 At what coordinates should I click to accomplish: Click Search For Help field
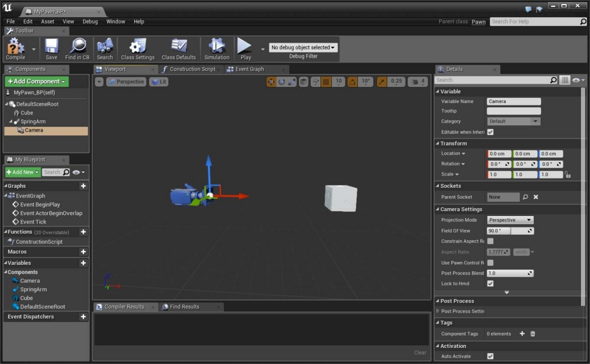[x=538, y=21]
